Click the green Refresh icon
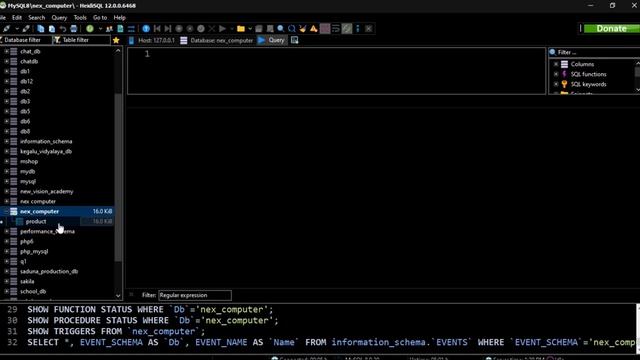The width and height of the screenshot is (640, 360). click(x=90, y=29)
